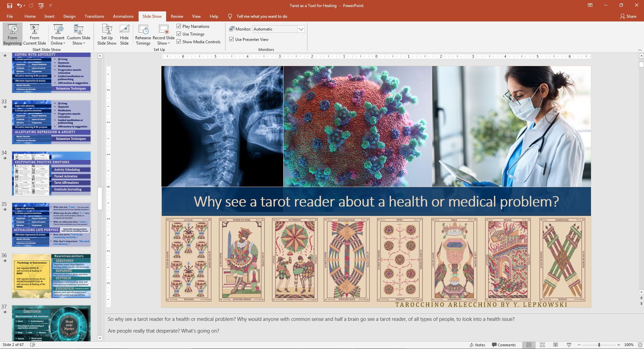The width and height of the screenshot is (644, 349).
Task: Click the Notes button in status bar
Action: pyautogui.click(x=478, y=345)
